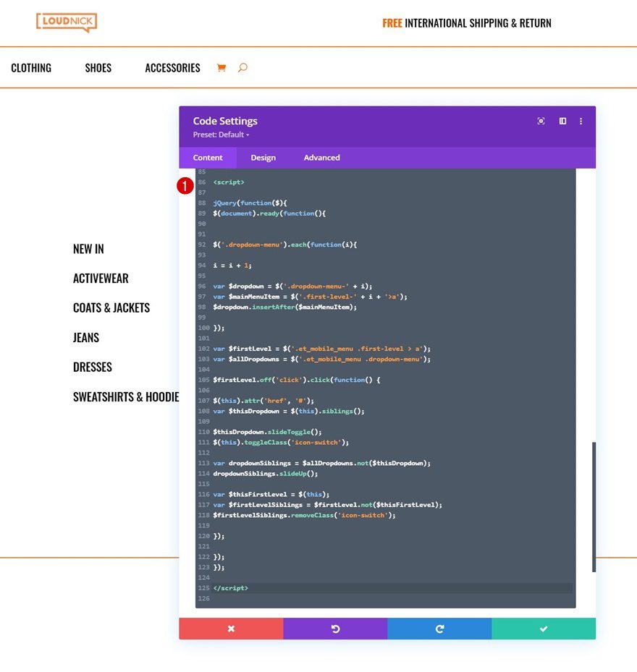Click the snap-to-module icon in the header

pos(541,121)
